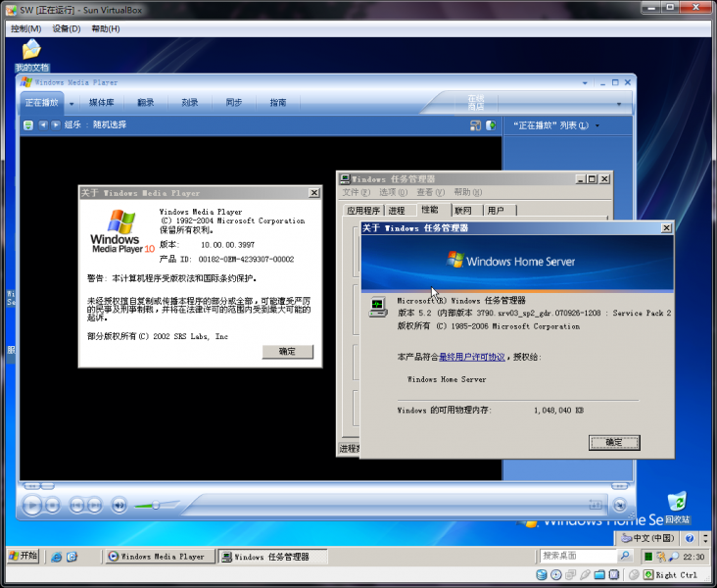The width and height of the screenshot is (717, 588).
Task: Open the Applications tab (应用程序) in Task Manager
Action: click(x=363, y=211)
